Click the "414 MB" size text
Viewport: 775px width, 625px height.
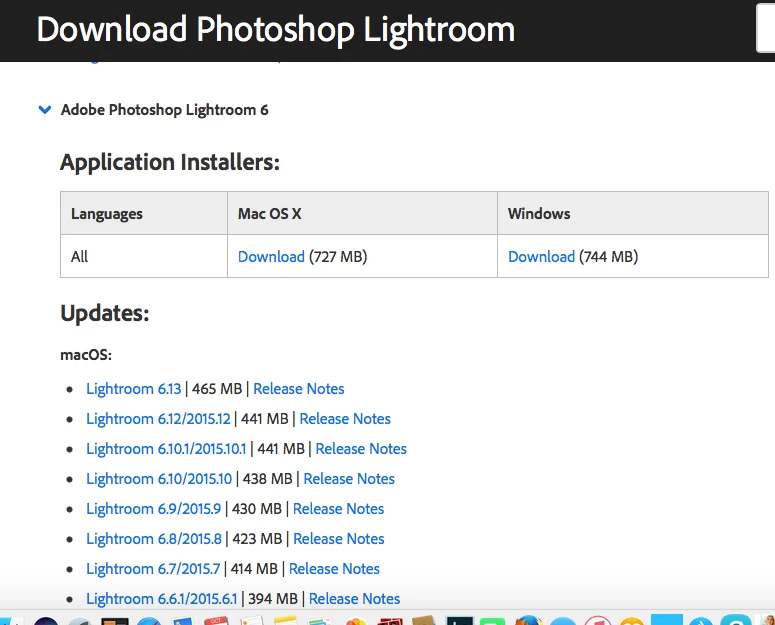pos(254,569)
